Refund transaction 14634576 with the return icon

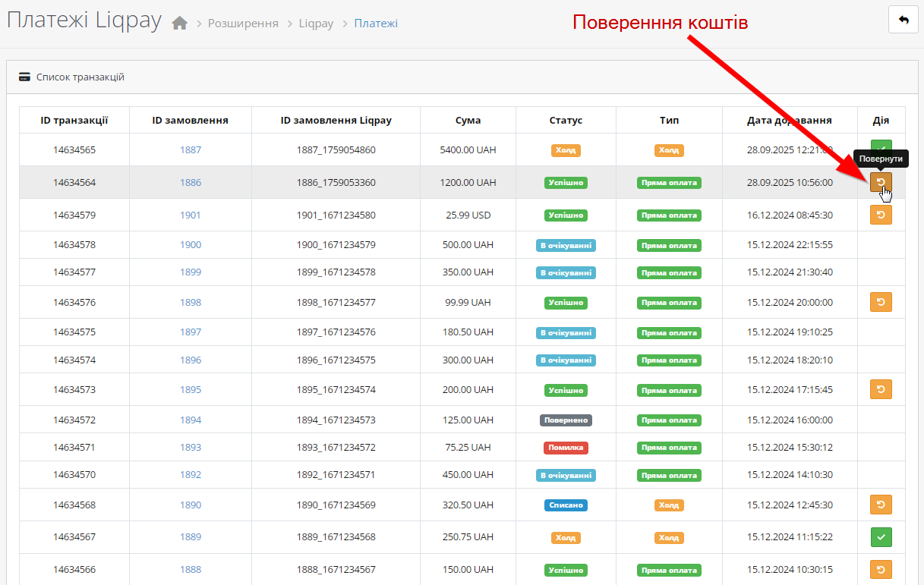click(881, 302)
